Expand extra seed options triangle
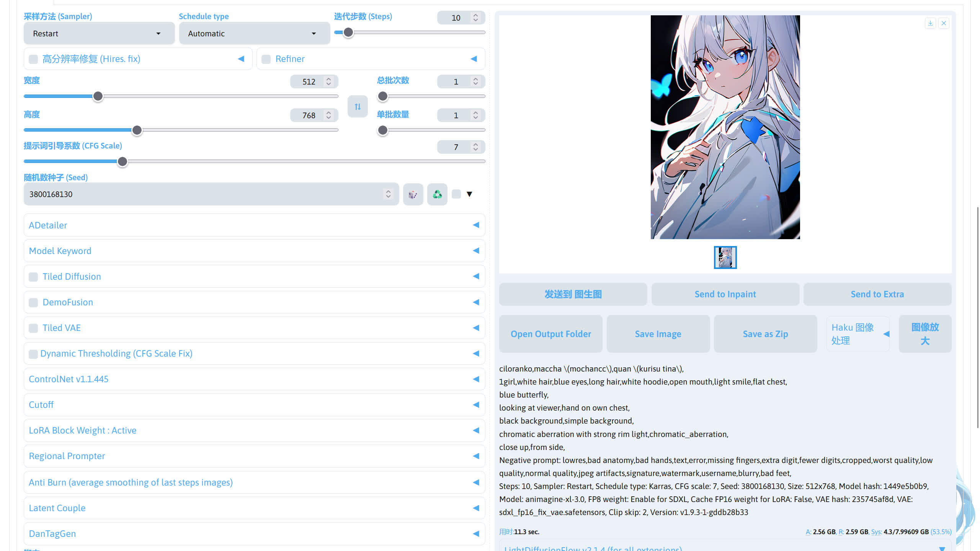The height and width of the screenshot is (551, 980). (x=469, y=194)
